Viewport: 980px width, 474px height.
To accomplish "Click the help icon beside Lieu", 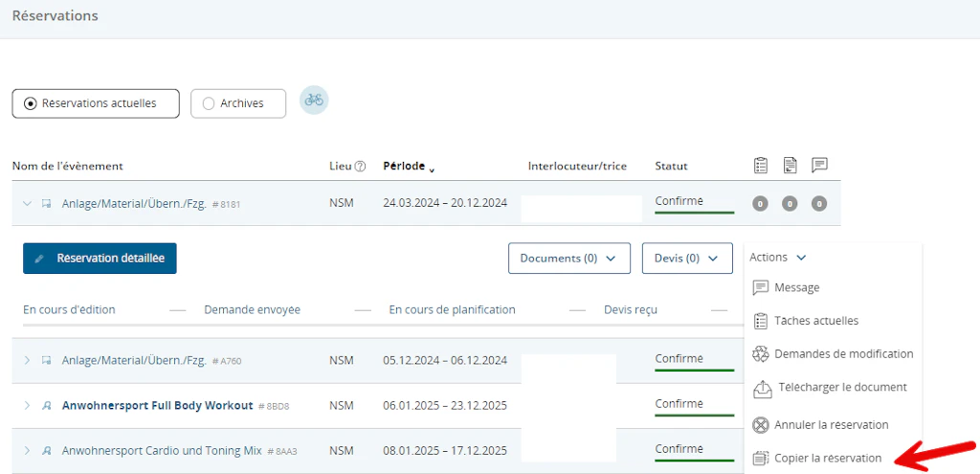I will [x=360, y=166].
